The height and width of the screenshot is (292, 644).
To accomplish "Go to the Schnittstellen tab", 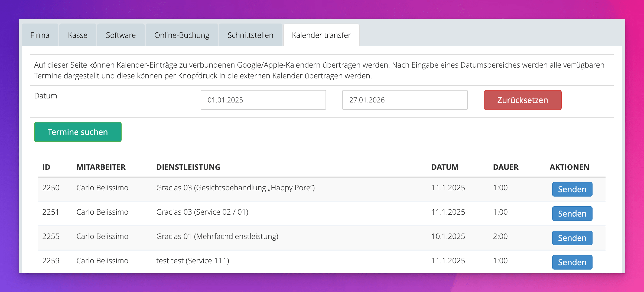I will pyautogui.click(x=250, y=35).
